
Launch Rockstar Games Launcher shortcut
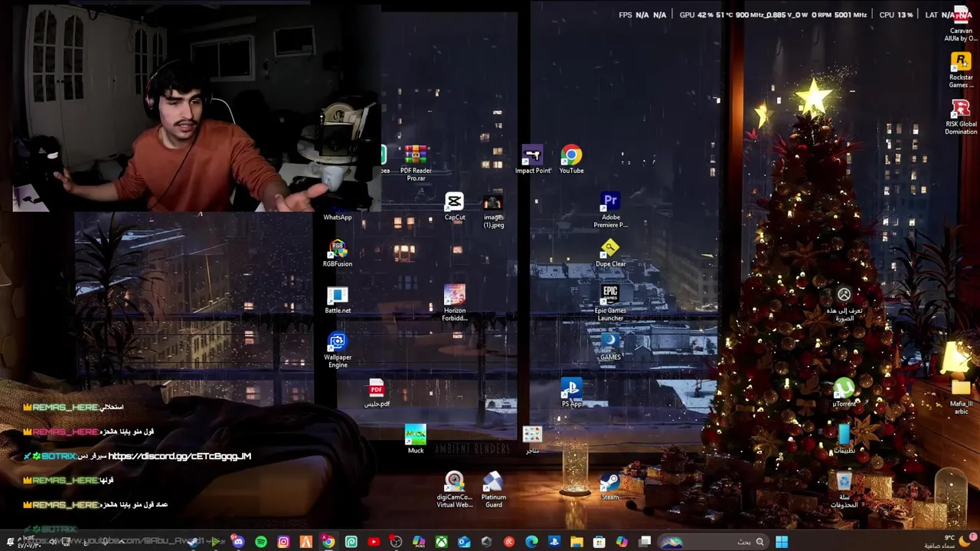point(961,70)
